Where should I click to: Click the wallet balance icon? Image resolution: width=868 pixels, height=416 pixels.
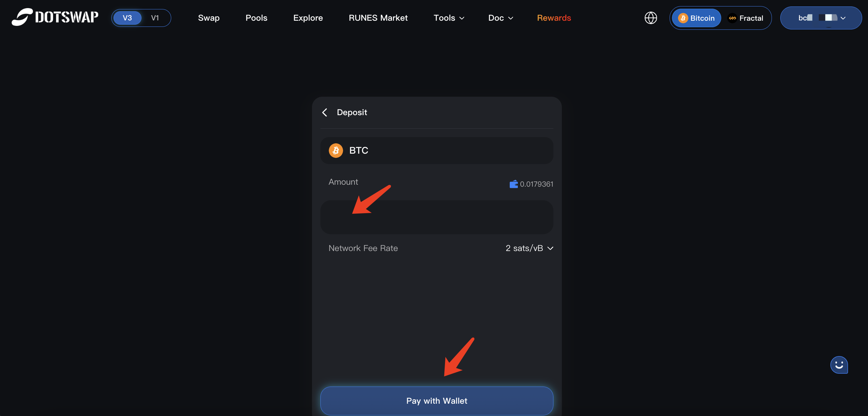coord(513,184)
